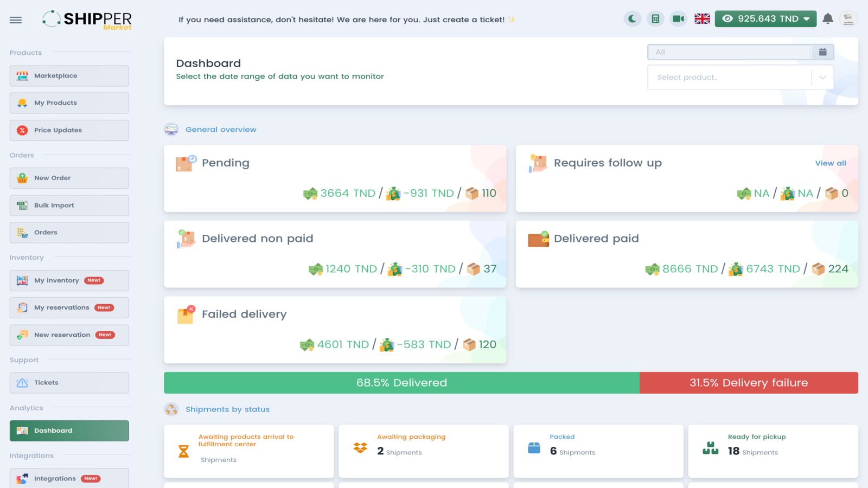Open the hamburger menu
Screen dimensions: 868x488
(x=16, y=20)
